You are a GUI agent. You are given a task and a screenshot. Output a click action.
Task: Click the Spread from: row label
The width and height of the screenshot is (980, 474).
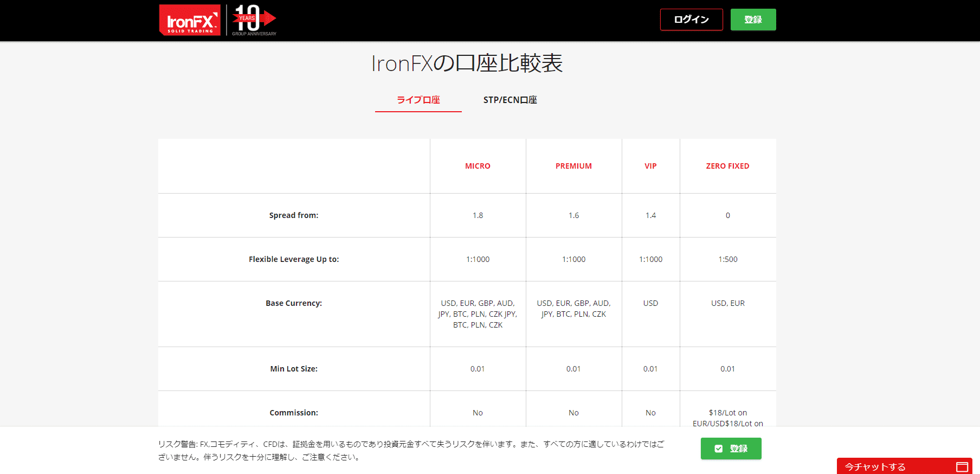pos(294,215)
